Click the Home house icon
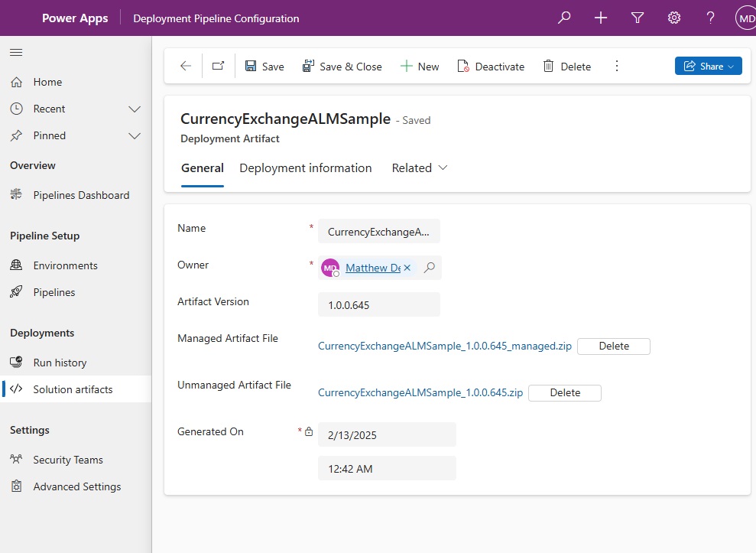This screenshot has width=756, height=553. pos(16,82)
